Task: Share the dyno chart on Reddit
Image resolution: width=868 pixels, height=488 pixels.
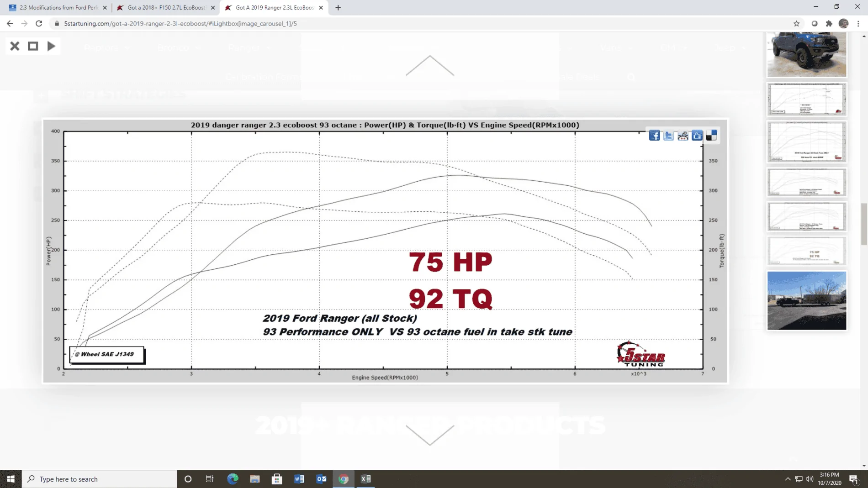Action: (x=683, y=136)
